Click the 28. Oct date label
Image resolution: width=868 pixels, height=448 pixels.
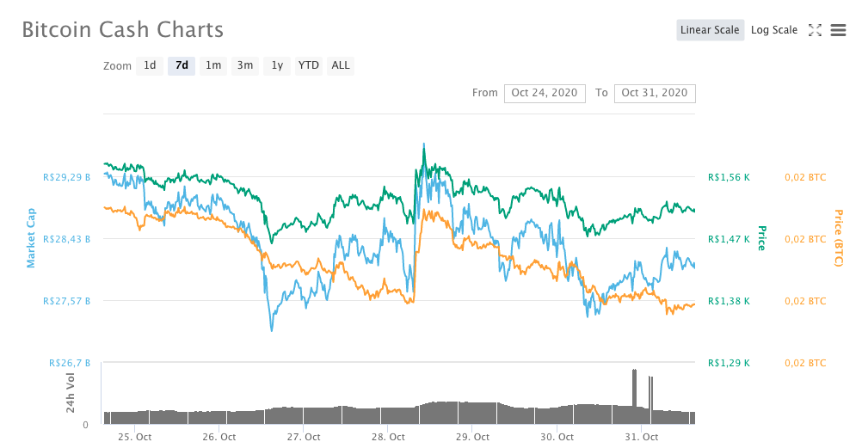[388, 437]
